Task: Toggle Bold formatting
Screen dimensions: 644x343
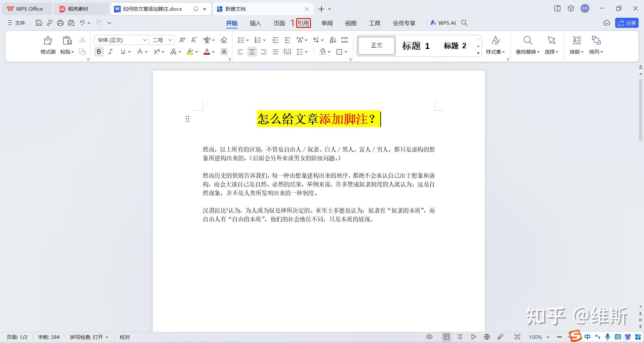Action: point(99,52)
